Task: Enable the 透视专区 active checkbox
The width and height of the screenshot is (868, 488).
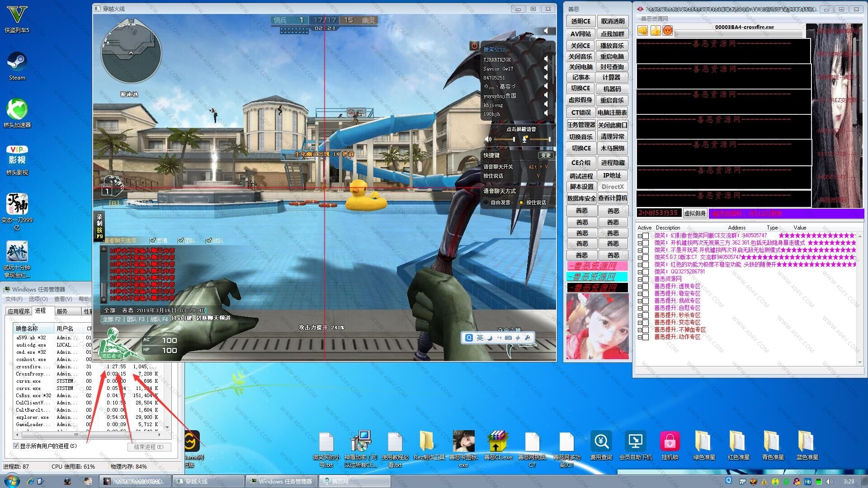Action: pos(646,286)
